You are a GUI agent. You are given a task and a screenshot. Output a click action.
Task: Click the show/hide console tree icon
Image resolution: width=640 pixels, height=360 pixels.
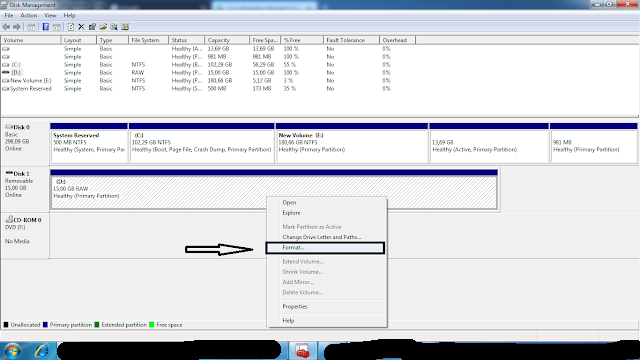pos(31,27)
